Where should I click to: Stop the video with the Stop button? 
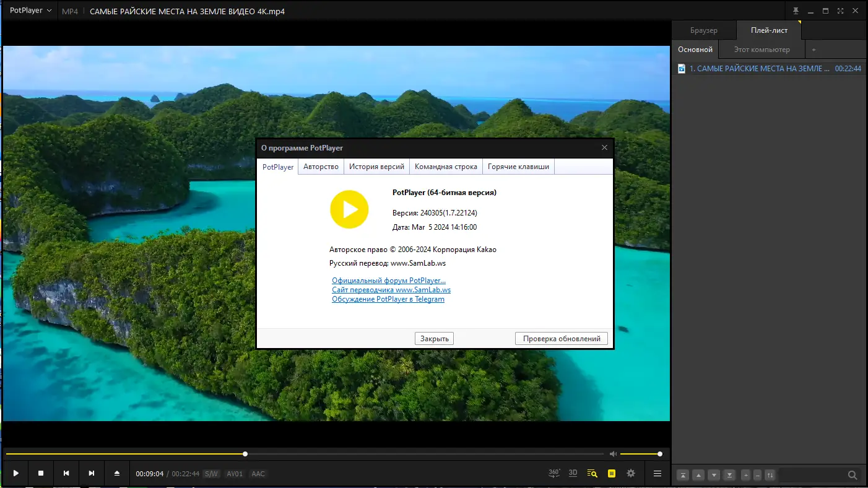coord(41,473)
